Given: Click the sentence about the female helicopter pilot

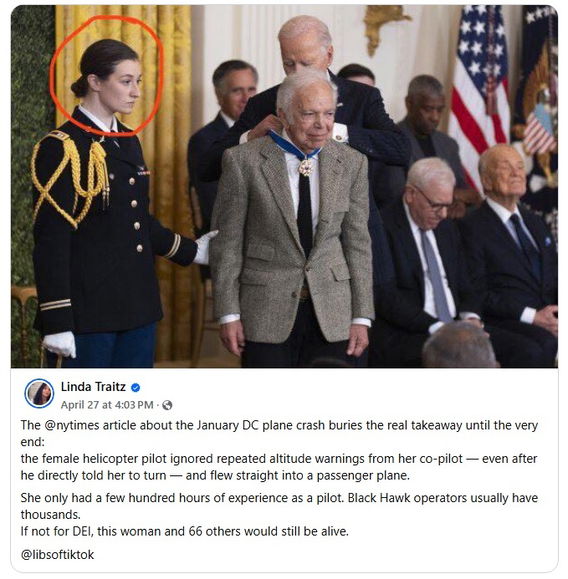Looking at the screenshot, I should click(x=279, y=467).
